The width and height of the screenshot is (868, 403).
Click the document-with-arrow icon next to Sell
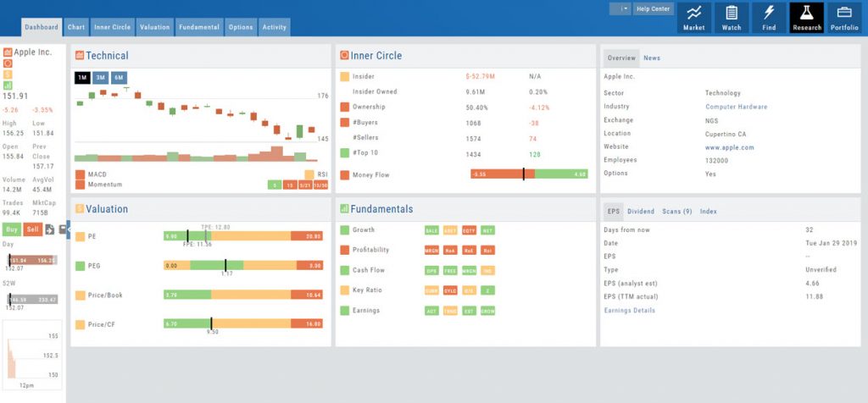[x=50, y=229]
